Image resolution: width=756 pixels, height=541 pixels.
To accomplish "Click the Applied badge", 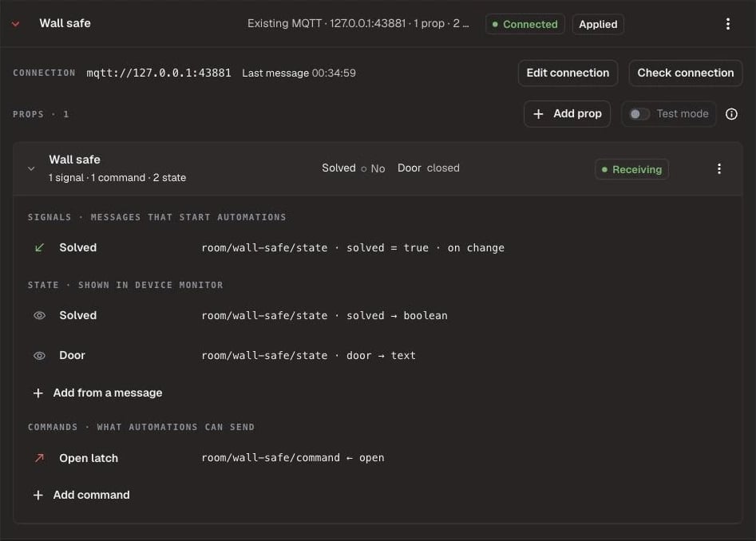I will tap(598, 24).
